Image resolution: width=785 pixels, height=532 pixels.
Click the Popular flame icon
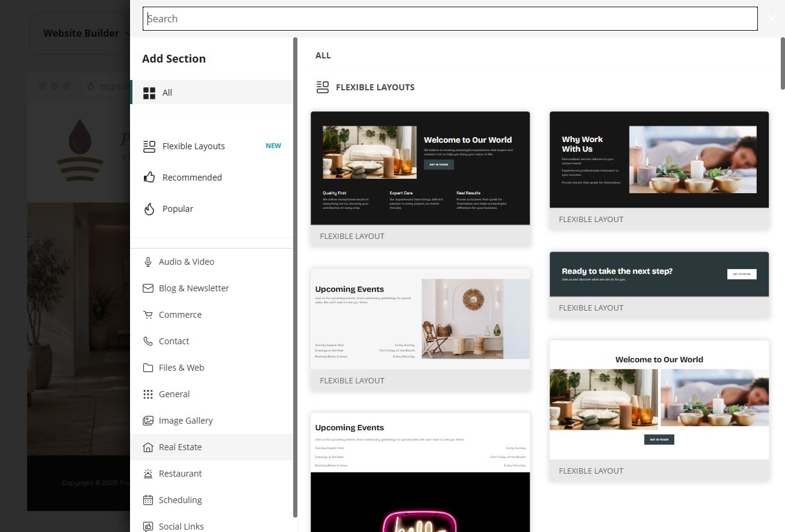[149, 209]
